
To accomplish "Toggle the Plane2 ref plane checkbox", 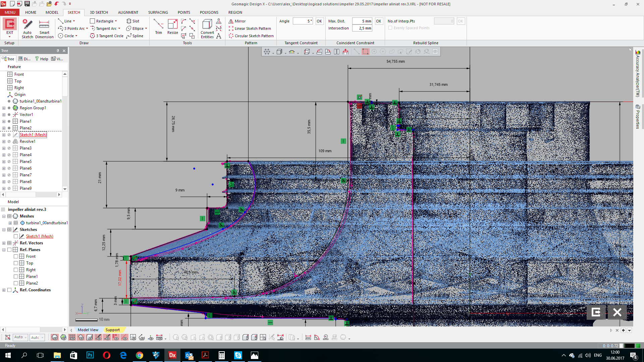I will (x=16, y=283).
